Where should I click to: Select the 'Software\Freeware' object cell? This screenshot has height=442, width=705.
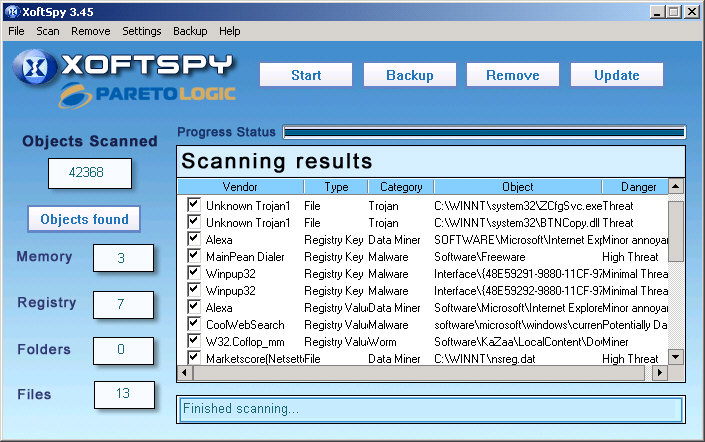(480, 257)
